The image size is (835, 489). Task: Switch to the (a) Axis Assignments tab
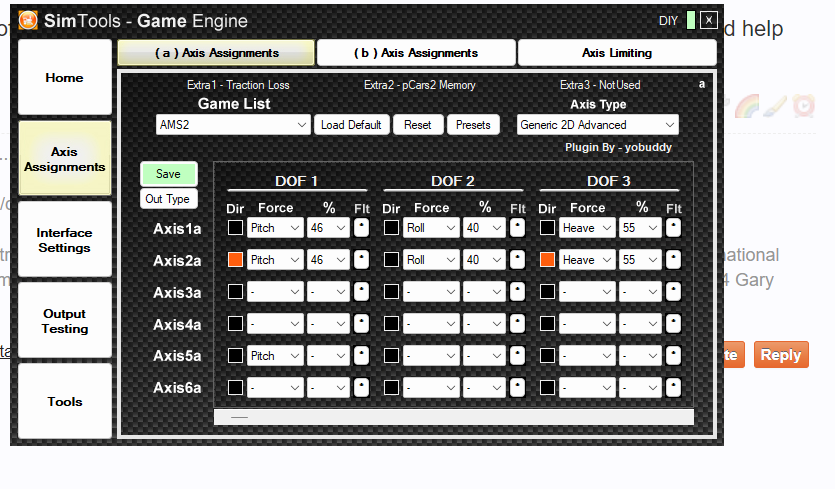point(216,53)
